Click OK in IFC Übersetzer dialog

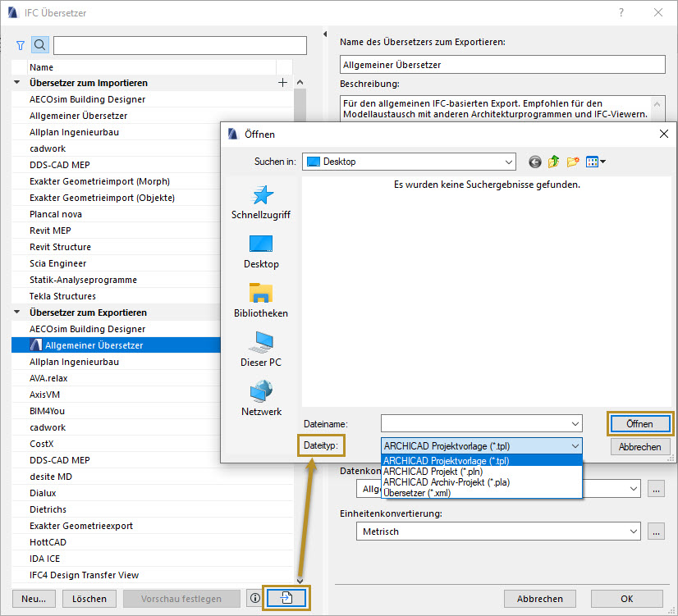point(626,599)
